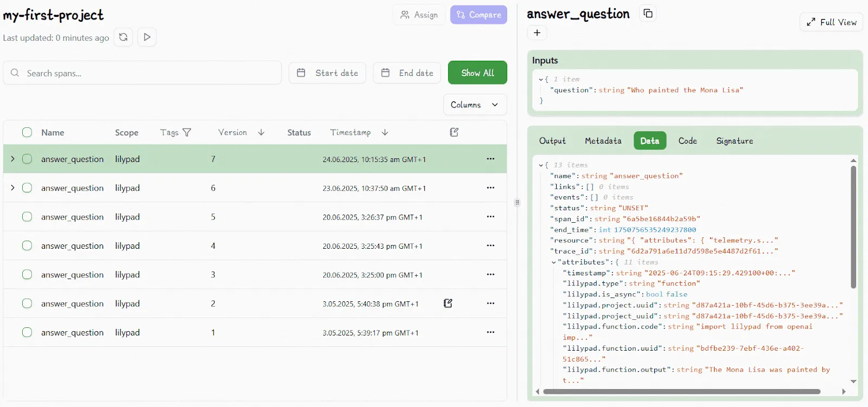Click the play icon button under project title
Viewport: 868px width, 407px height.
tap(147, 37)
